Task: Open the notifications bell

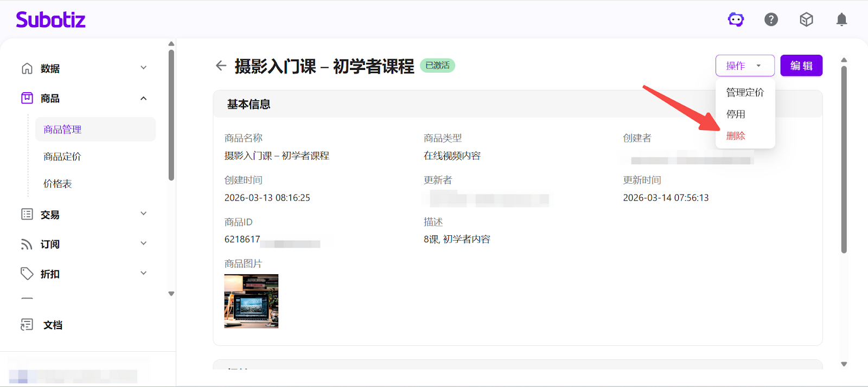Action: tap(841, 20)
